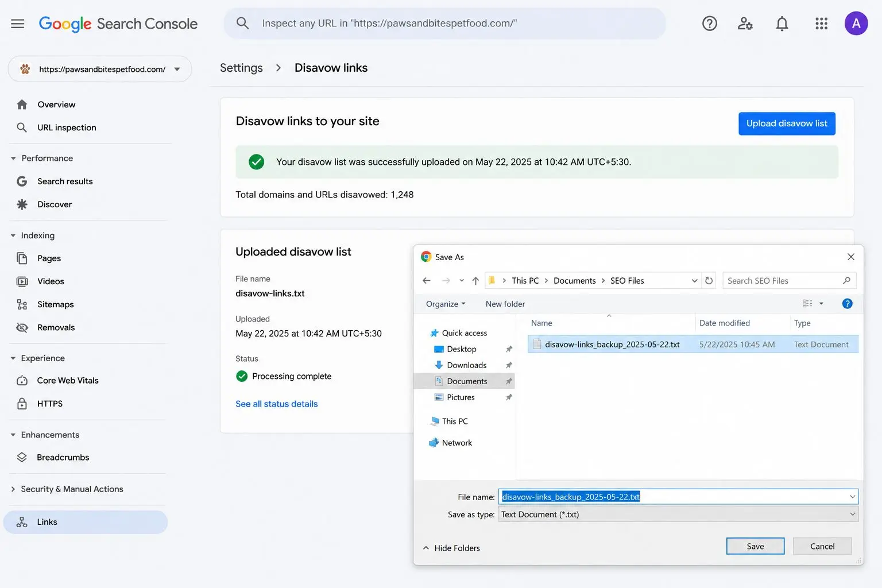882x588 pixels.
Task: Open the Google apps grid
Action: (x=821, y=24)
